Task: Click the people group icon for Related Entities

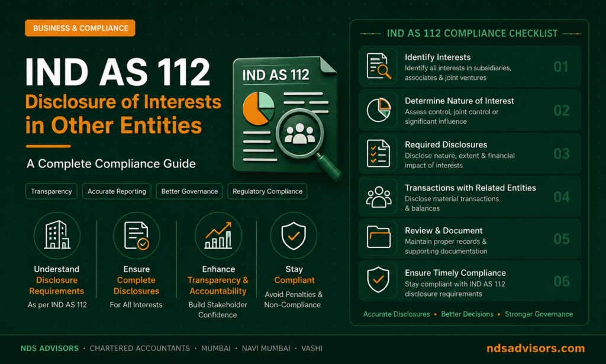Action: tap(378, 197)
